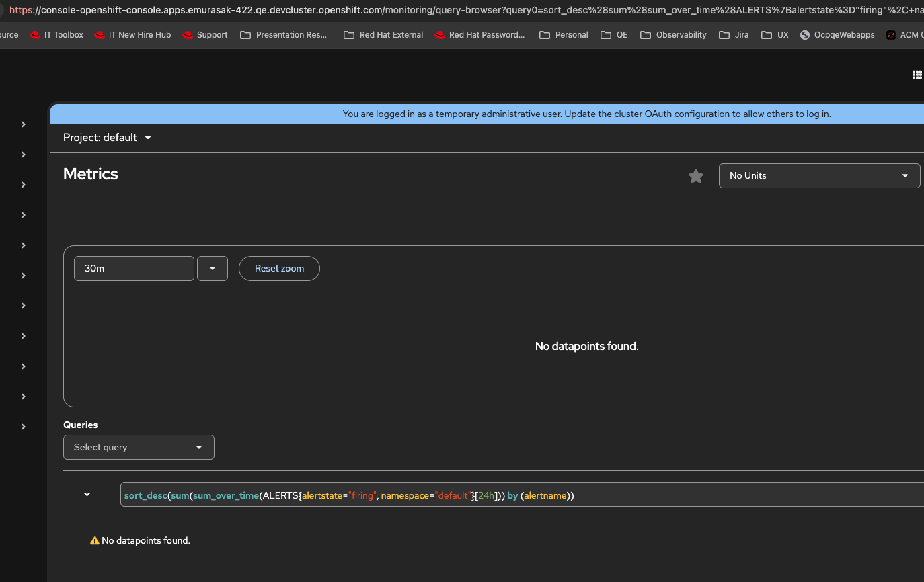Open the QE bookmark folder
924x582 pixels.
614,35
